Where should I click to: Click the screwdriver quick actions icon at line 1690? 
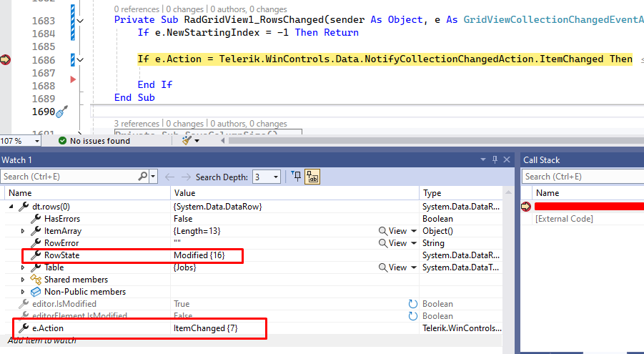pyautogui.click(x=62, y=112)
